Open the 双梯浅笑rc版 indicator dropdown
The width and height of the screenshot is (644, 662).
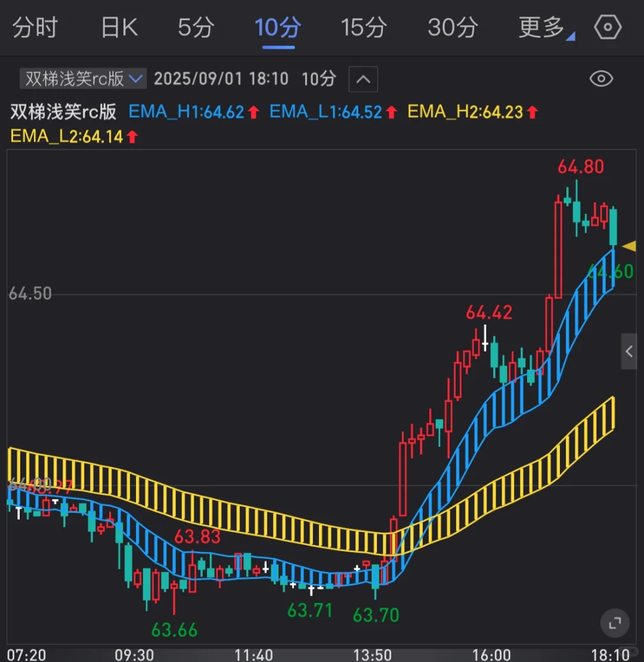82,79
